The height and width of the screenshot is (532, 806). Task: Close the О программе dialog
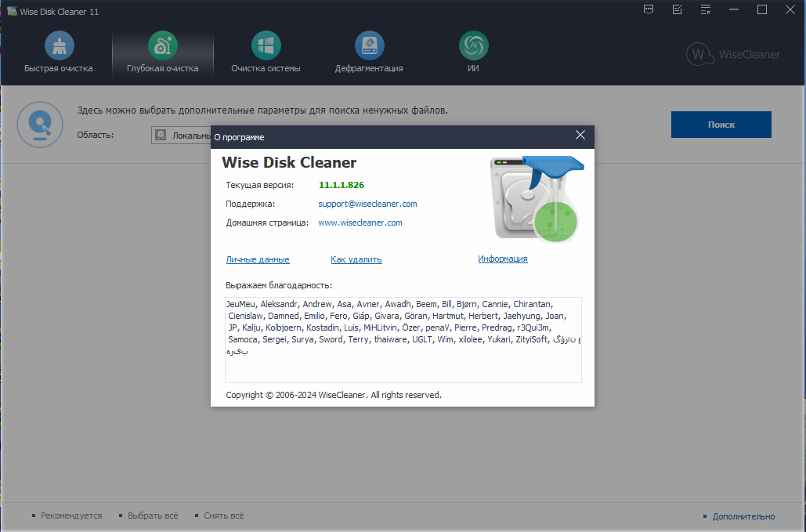[580, 136]
